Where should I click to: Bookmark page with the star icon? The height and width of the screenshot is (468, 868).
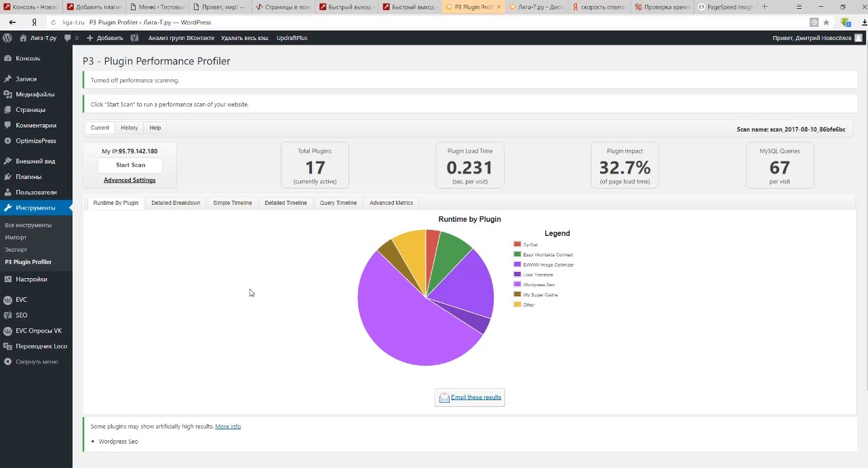(826, 22)
